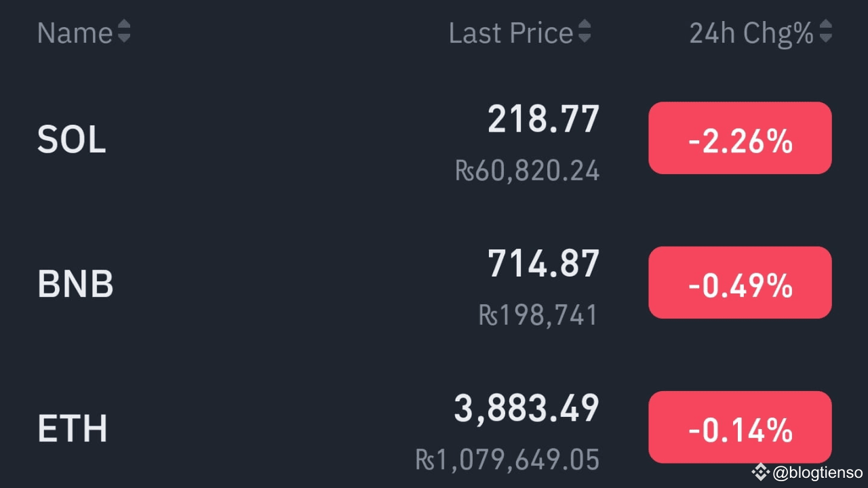The image size is (868, 488).
Task: Open the ETH coin row
Action: pyautogui.click(x=73, y=428)
